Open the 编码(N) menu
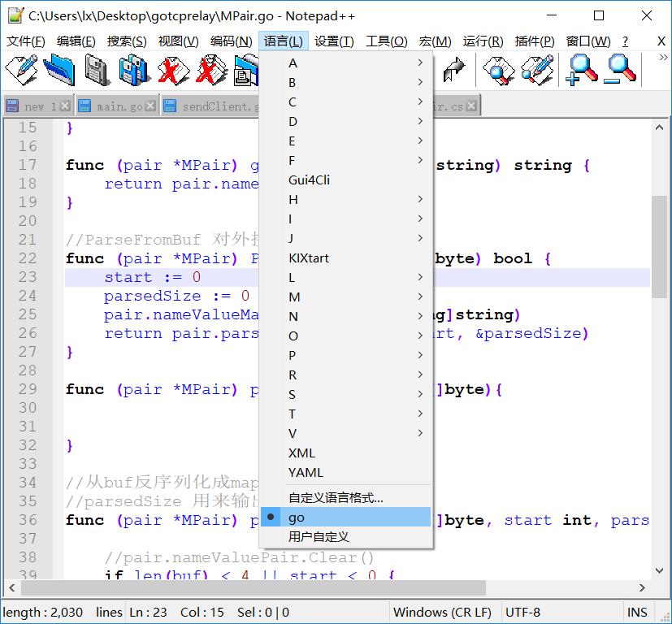 click(231, 41)
